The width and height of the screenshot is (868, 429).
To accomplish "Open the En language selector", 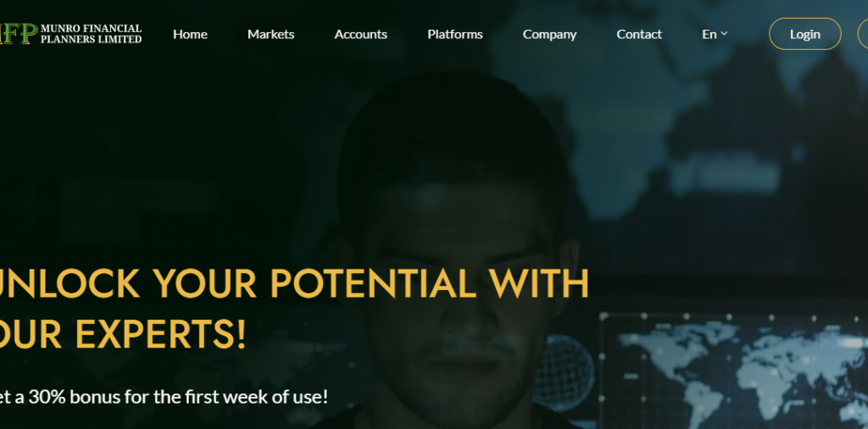I will [715, 34].
